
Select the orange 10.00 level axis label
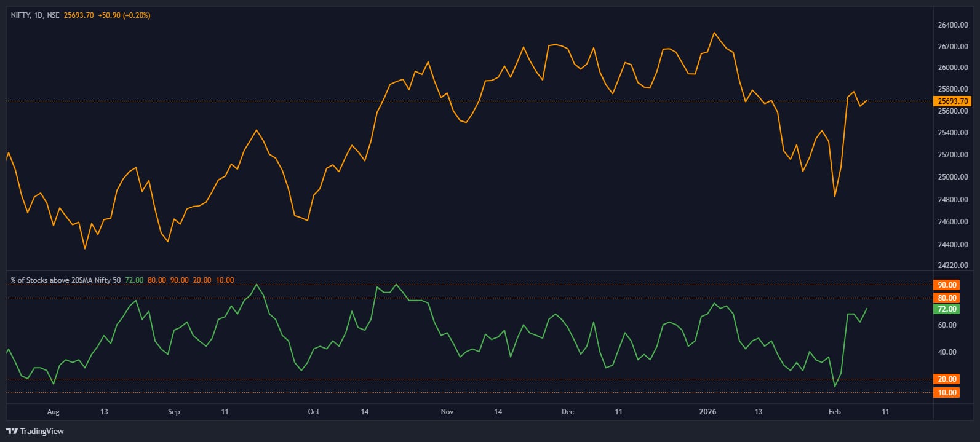pos(947,393)
